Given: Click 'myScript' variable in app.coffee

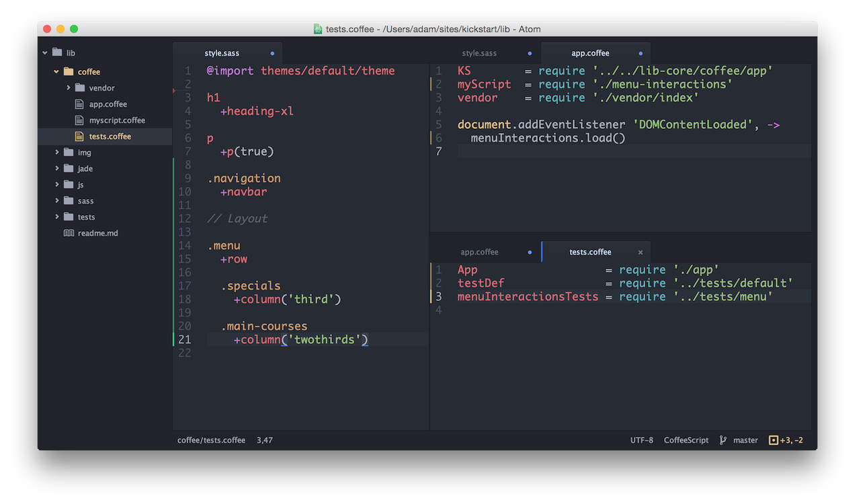Looking at the screenshot, I should [485, 84].
